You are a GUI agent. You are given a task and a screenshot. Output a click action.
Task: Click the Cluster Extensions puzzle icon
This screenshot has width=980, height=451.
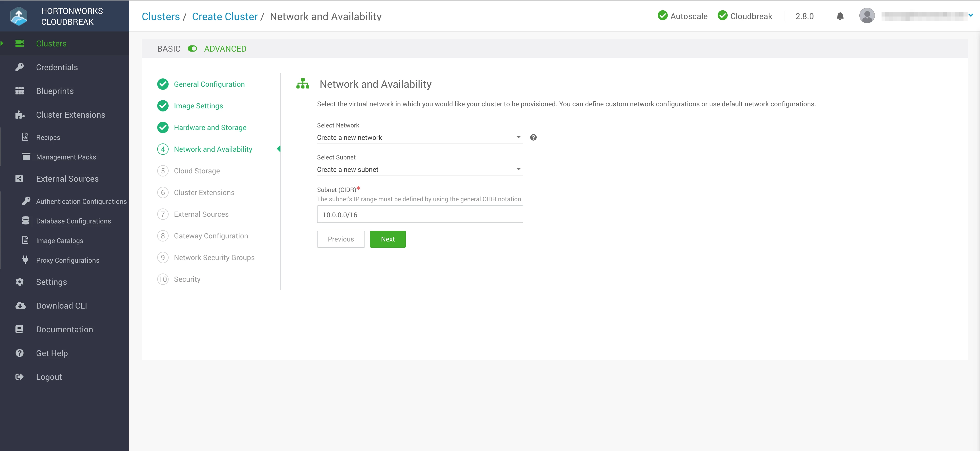click(x=20, y=115)
